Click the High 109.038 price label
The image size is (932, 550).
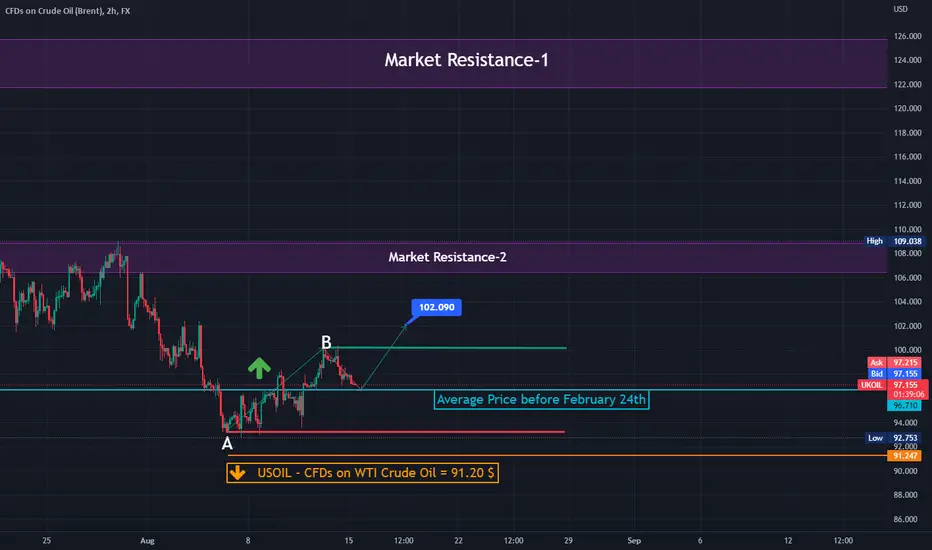pyautogui.click(x=894, y=241)
